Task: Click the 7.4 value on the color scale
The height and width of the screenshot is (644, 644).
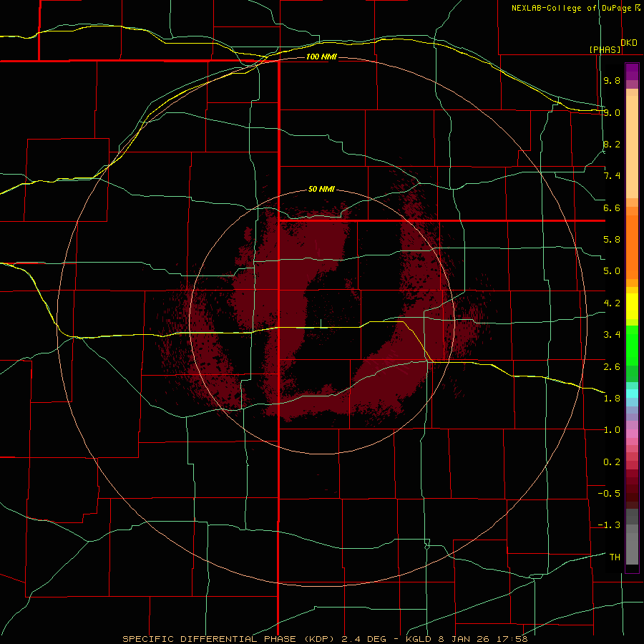Action: coord(612,176)
